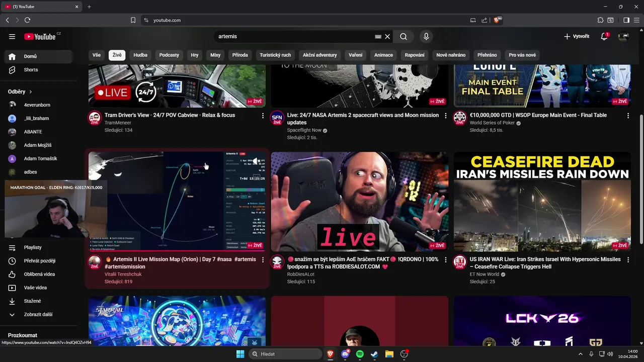The image size is (644, 362).
Task: Open File Explorer from the taskbar
Action: (x=389, y=354)
